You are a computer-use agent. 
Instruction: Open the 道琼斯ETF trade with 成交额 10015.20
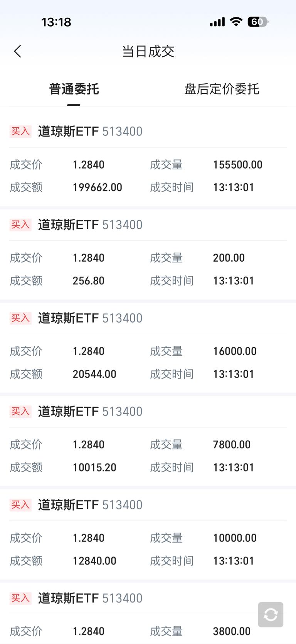[148, 456]
